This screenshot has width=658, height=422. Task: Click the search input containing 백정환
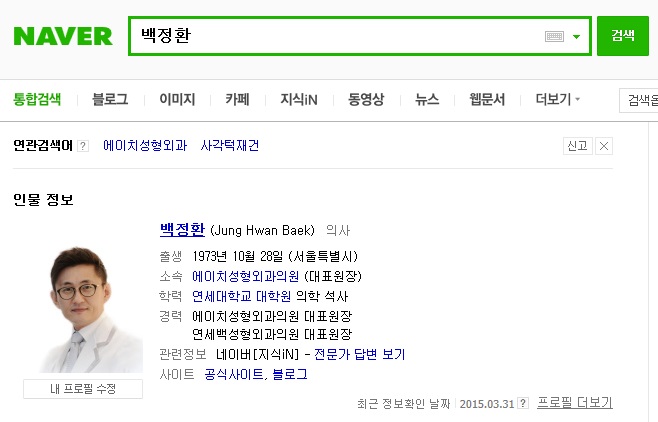(335, 36)
